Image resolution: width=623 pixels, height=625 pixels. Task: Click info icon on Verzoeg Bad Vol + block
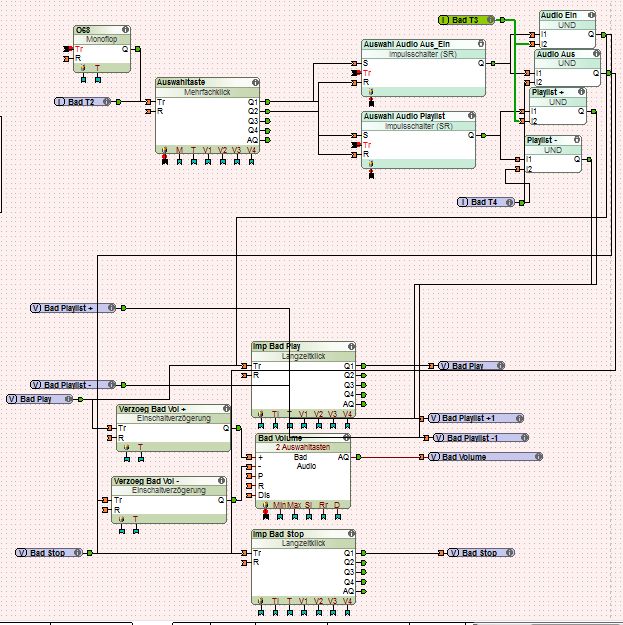click(226, 409)
